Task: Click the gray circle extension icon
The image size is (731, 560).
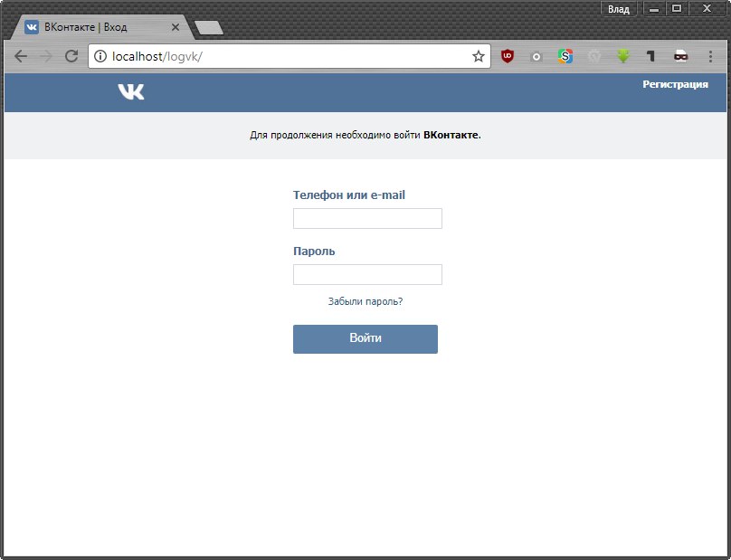Action: pyautogui.click(x=536, y=56)
